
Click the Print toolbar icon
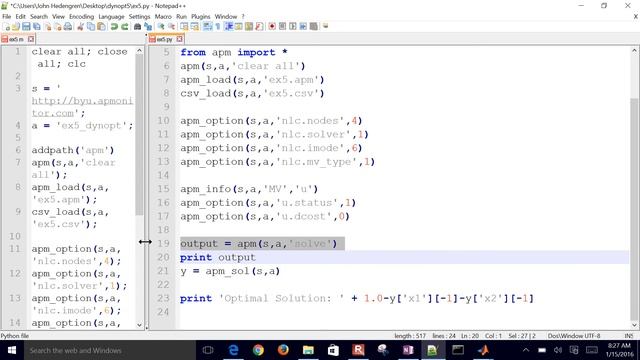(68, 27)
